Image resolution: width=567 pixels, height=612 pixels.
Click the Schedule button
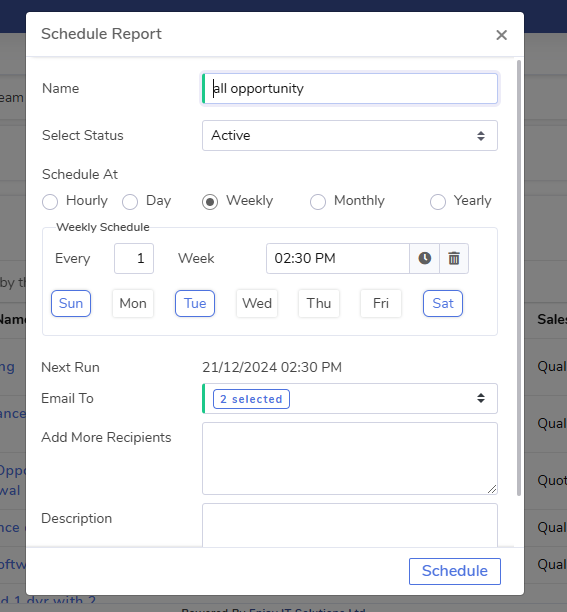pyautogui.click(x=455, y=571)
